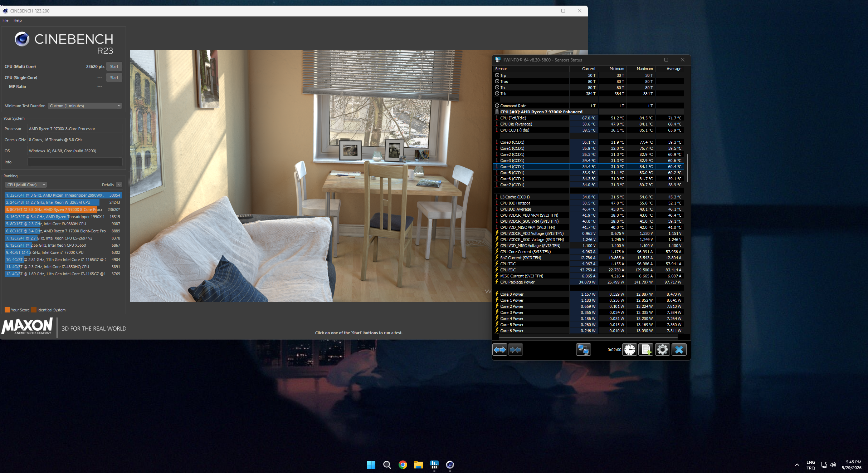Select Core4 (CCD1) highlighted sensor row
Viewport: 868px width, 473px height.
(588, 167)
